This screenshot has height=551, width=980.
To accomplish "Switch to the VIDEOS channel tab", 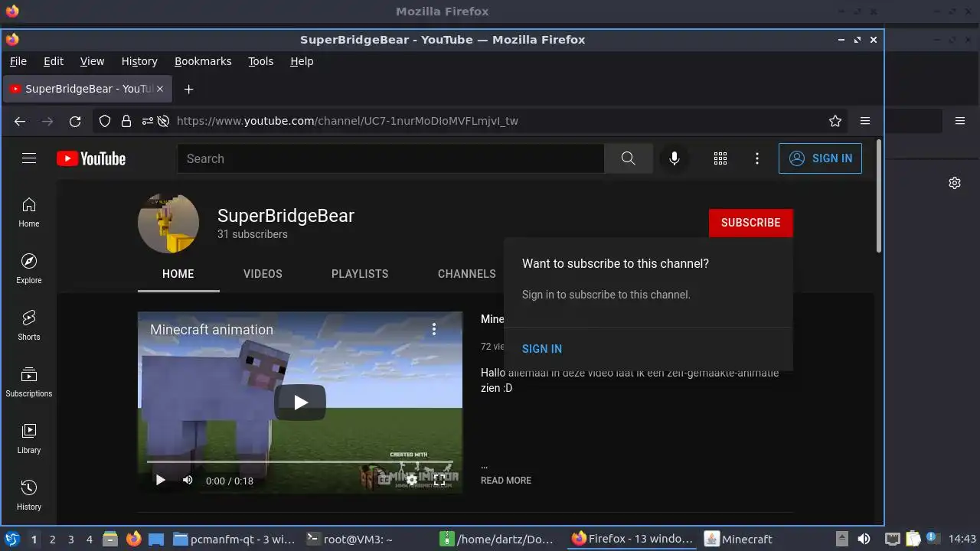I will (x=263, y=274).
